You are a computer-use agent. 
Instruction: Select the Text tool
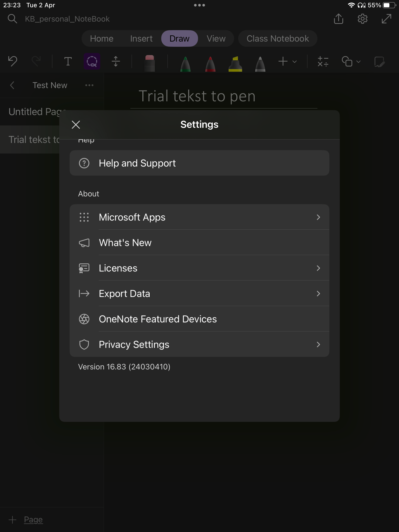point(68,62)
